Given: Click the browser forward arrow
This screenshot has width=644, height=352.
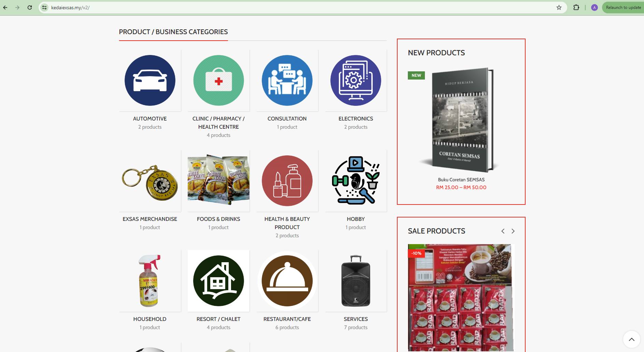Looking at the screenshot, I should [17, 8].
